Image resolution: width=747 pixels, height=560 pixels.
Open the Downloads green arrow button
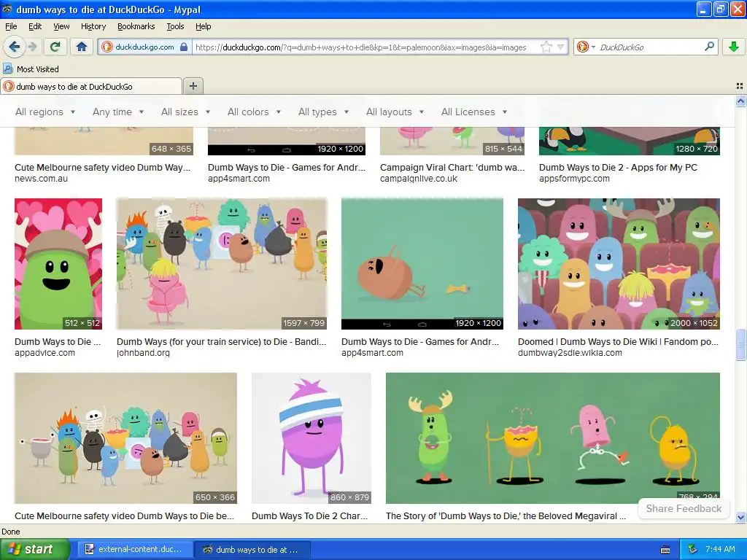coord(734,47)
